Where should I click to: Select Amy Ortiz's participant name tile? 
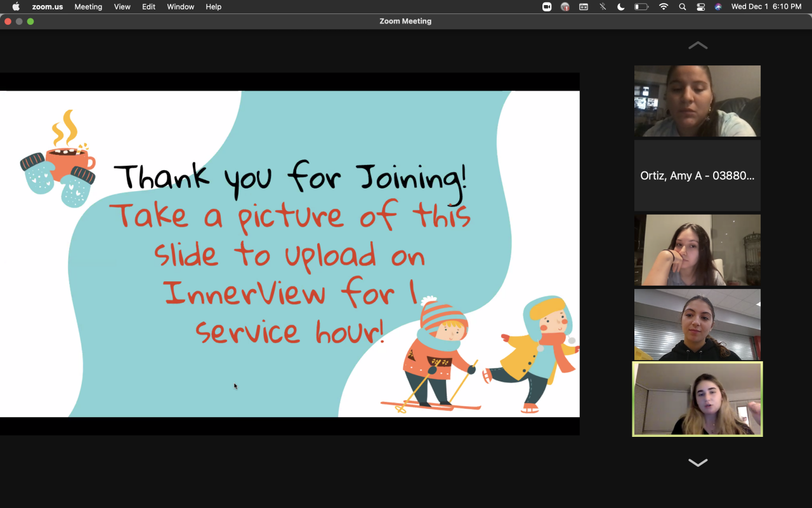point(697,176)
